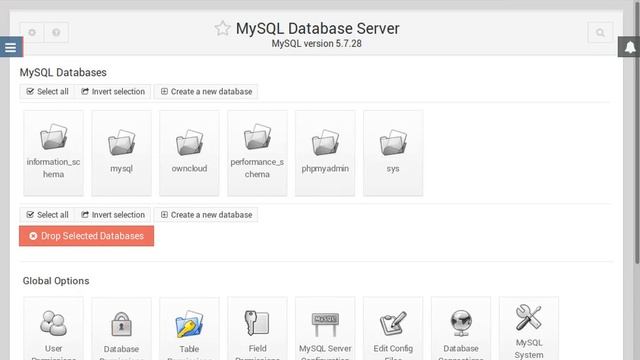Click the top Select all button
640x360 pixels.
coord(47,91)
